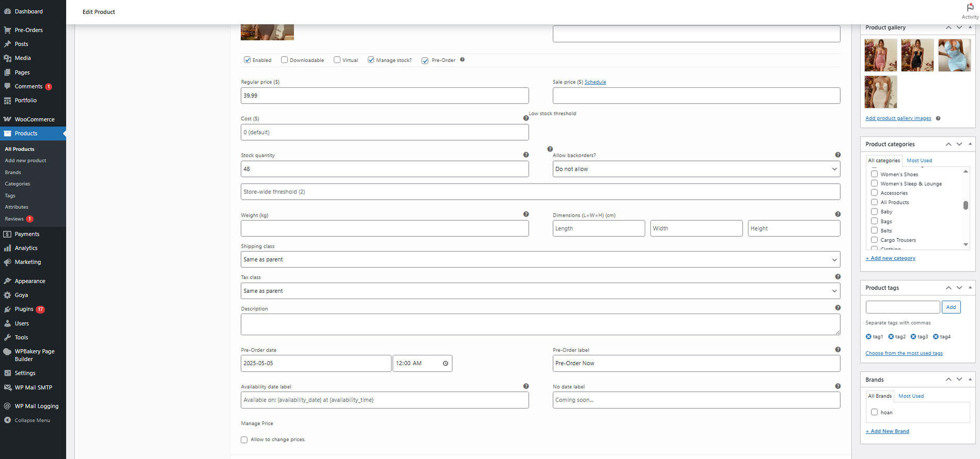Click the Pre-Orders cart icon
Image resolution: width=980 pixels, height=459 pixels.
point(7,30)
